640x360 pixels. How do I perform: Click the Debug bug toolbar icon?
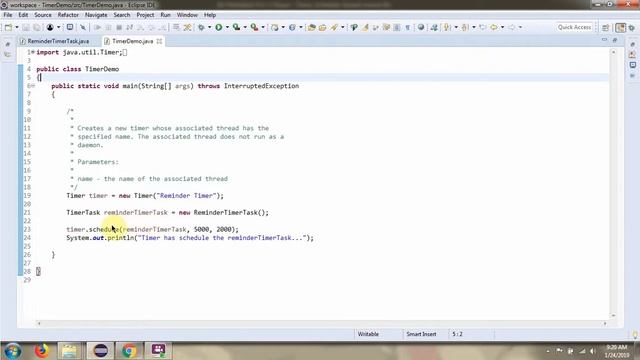[x=201, y=27]
